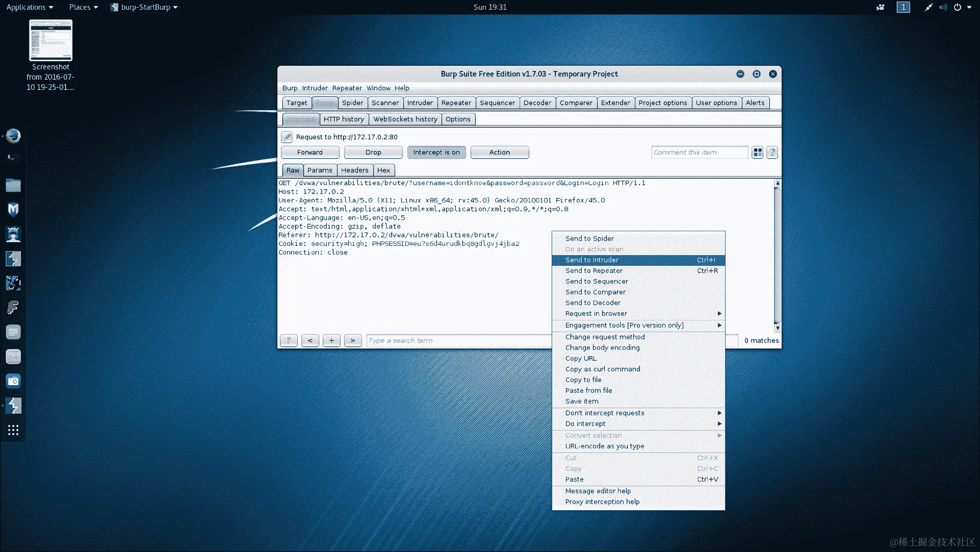Viewport: 980px width, 552px height.
Task: Expand Engagement tools submenu
Action: pyautogui.click(x=638, y=325)
